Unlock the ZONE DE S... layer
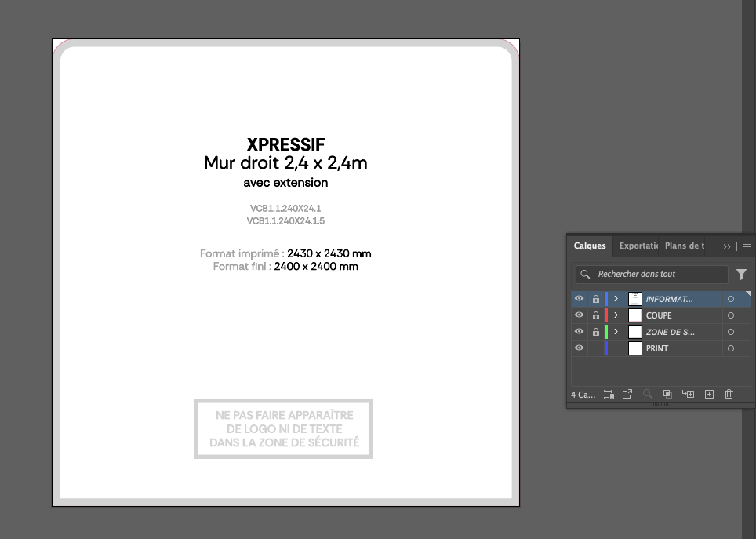This screenshot has height=539, width=756. point(596,332)
